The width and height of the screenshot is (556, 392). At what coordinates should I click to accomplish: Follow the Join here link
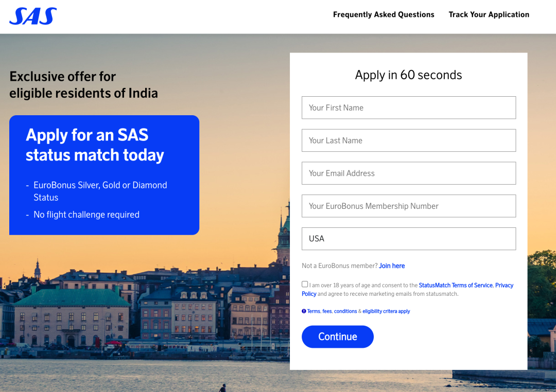coord(392,266)
